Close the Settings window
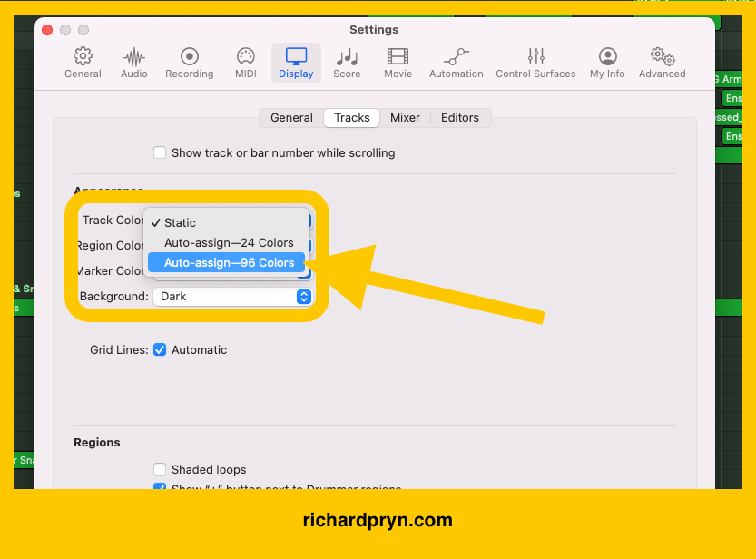This screenshot has width=756, height=559. point(47,30)
